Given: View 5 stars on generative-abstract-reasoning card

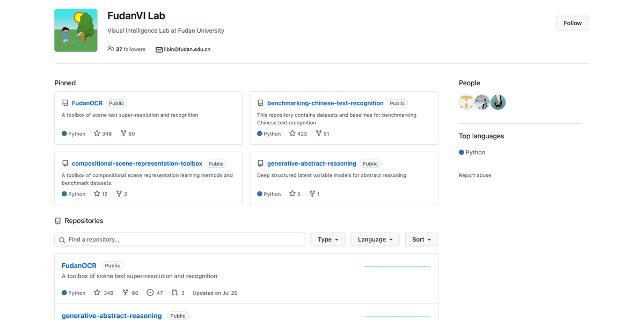Looking at the screenshot, I should click(x=295, y=194).
